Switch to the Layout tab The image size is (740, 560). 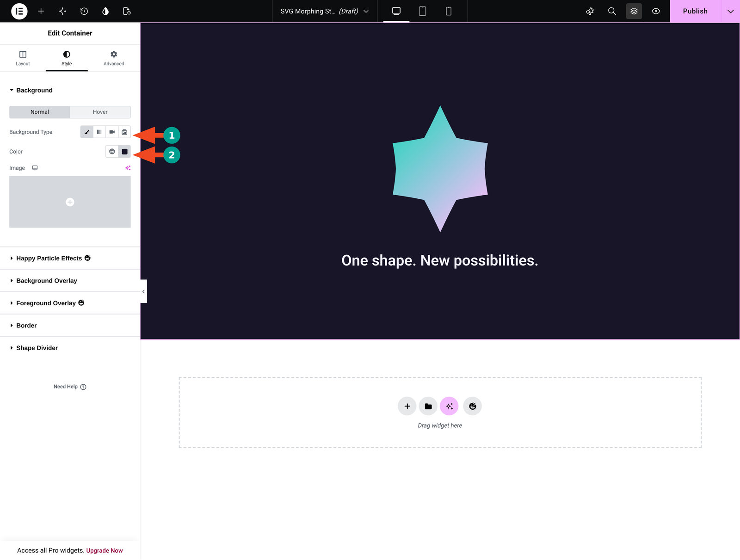23,58
